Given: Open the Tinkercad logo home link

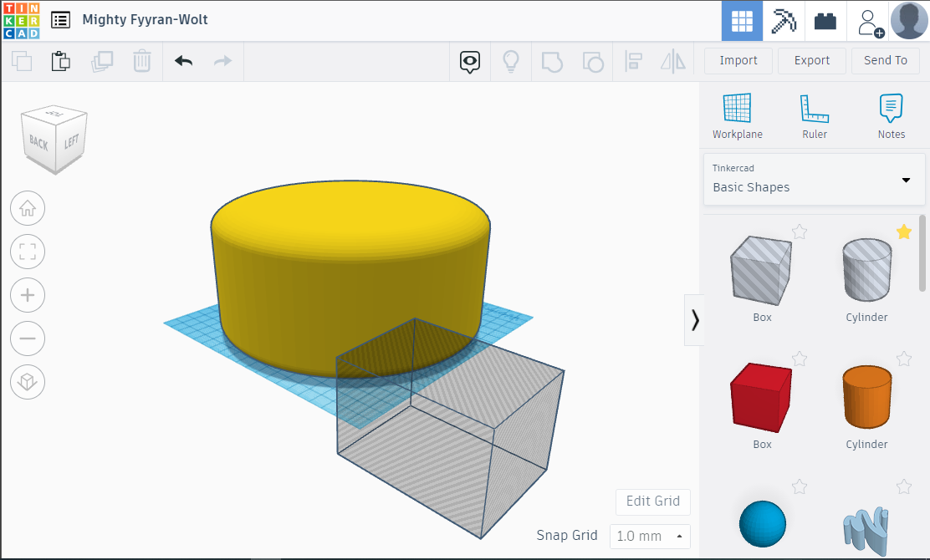Looking at the screenshot, I should coord(22,20).
